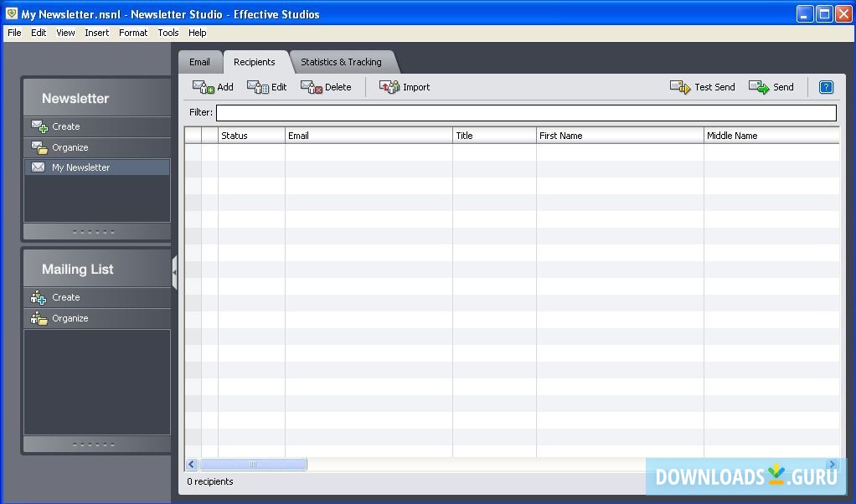
Task: Click the Test Send toolbar icon
Action: pyautogui.click(x=680, y=87)
